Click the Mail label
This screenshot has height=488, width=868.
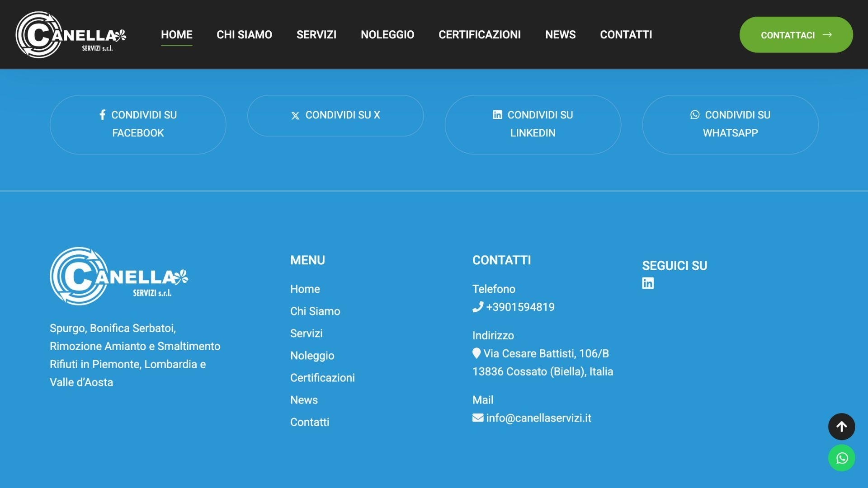[483, 400]
